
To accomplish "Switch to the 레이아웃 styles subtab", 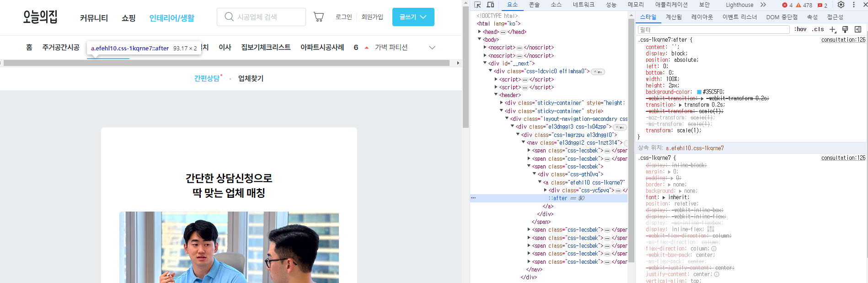I will tap(702, 17).
